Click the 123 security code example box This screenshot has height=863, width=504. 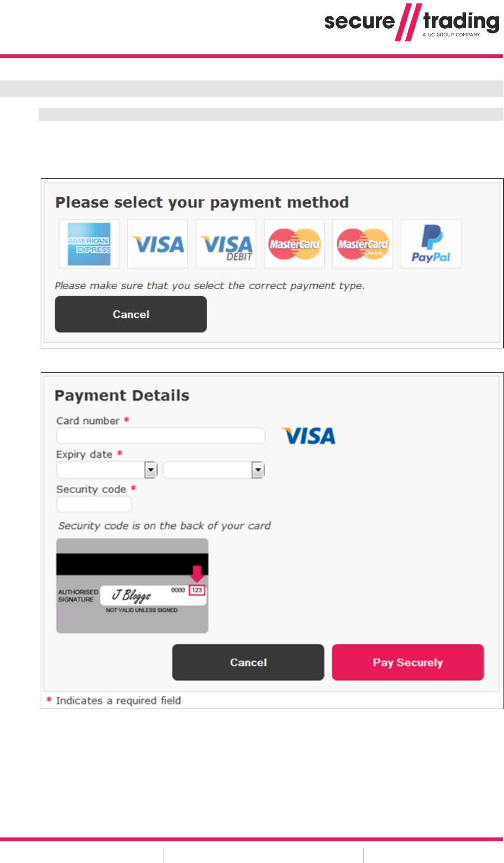[x=197, y=590]
